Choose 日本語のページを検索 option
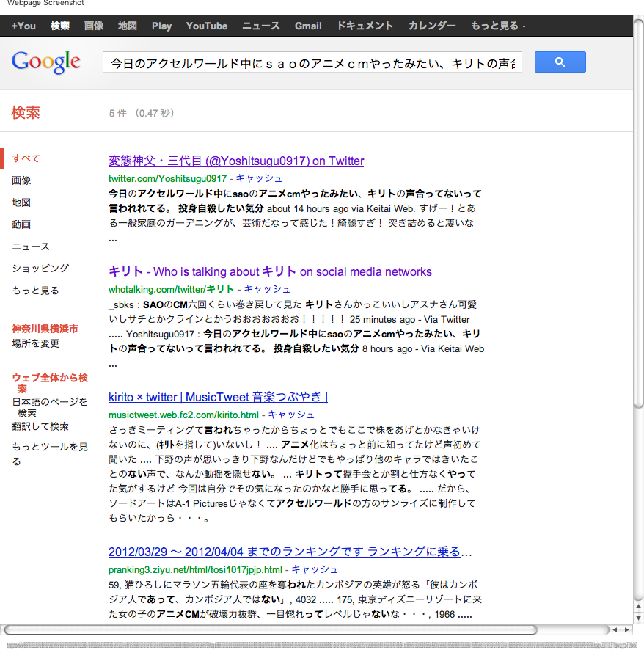Image resolution: width=644 pixels, height=650 pixels. pos(50,407)
